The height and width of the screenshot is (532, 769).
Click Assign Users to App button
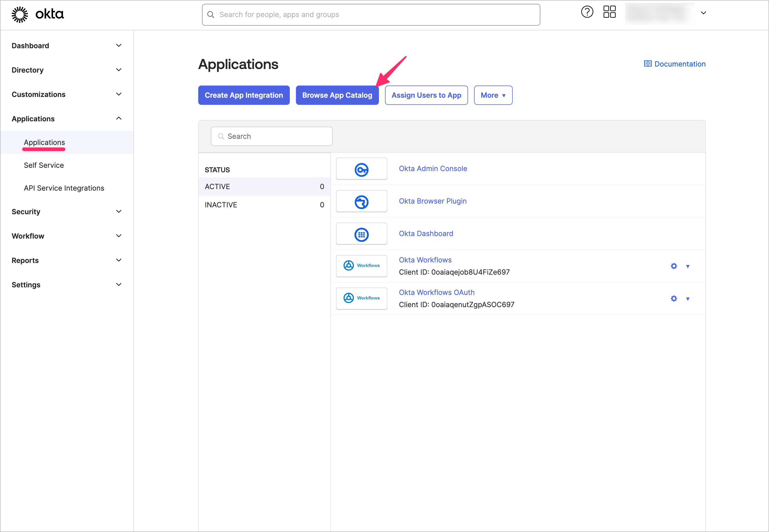point(426,95)
